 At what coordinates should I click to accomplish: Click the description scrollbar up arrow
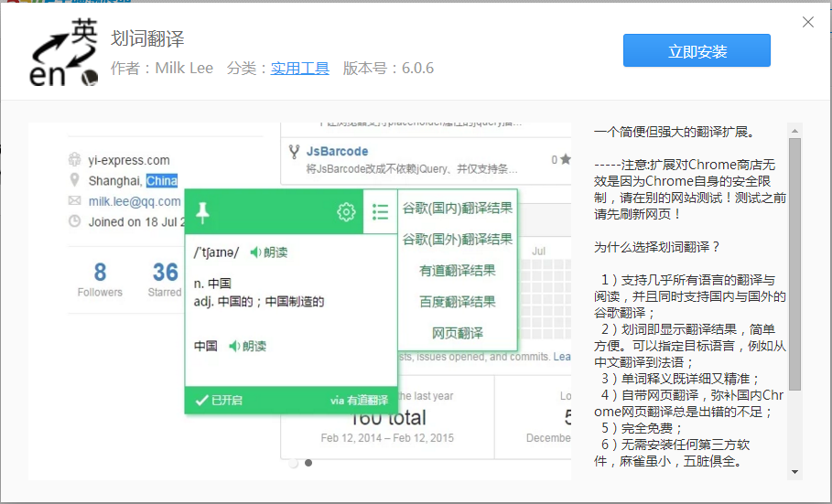point(794,131)
